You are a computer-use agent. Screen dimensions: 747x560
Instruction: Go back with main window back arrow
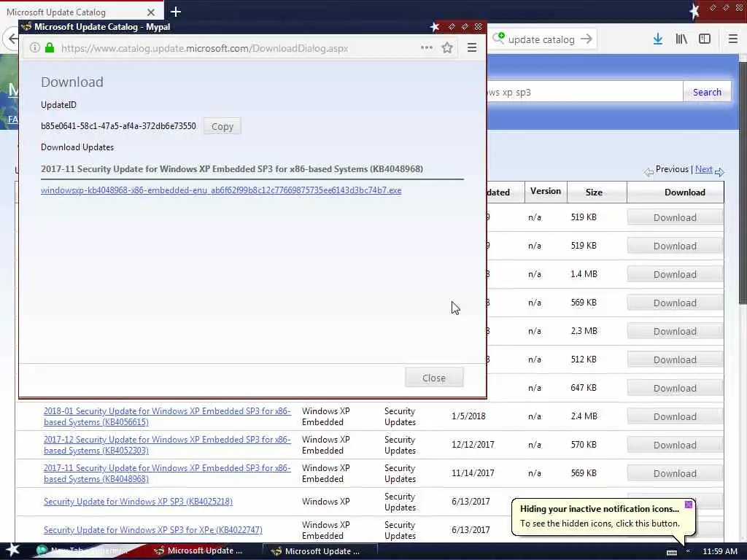(13, 39)
